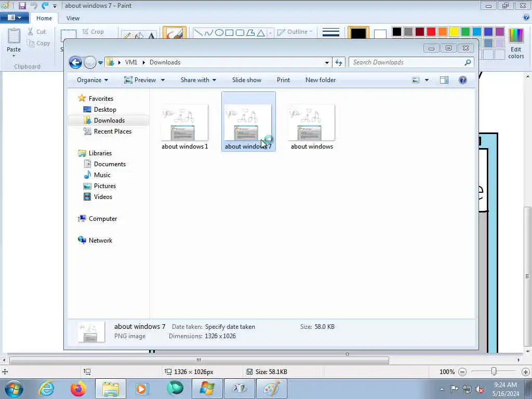Open the recent pages dropdown arrow in Explorer
This screenshot has width=532, height=399.
(x=100, y=63)
